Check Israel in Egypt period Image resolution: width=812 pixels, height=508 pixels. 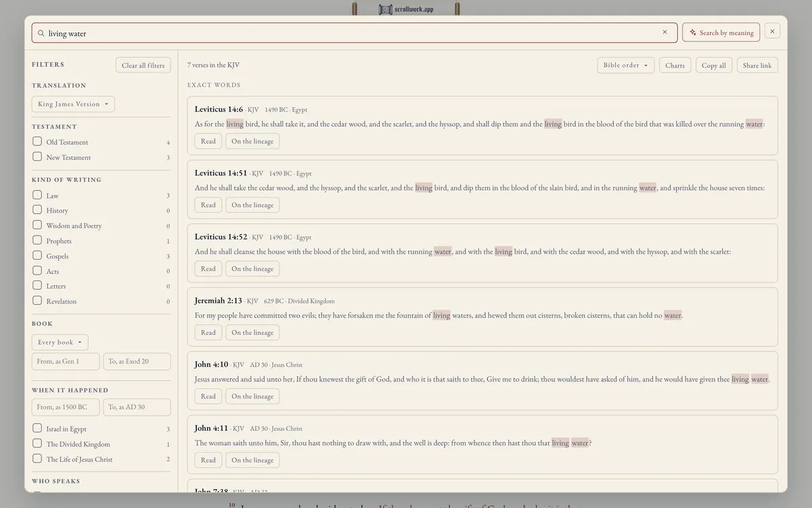point(37,428)
